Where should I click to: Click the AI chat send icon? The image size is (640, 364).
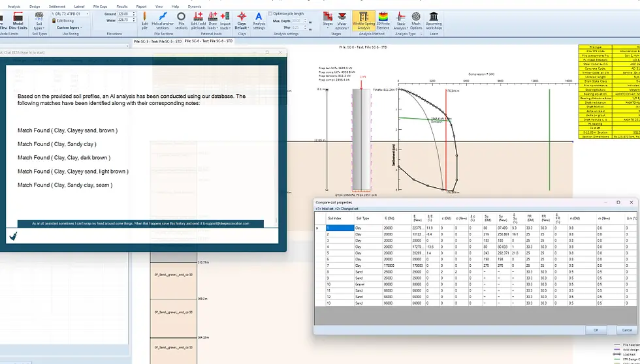coord(14,236)
